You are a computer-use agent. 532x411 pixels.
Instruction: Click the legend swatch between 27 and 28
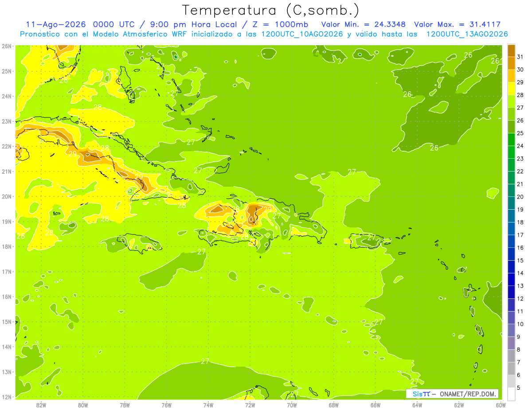[x=511, y=102]
